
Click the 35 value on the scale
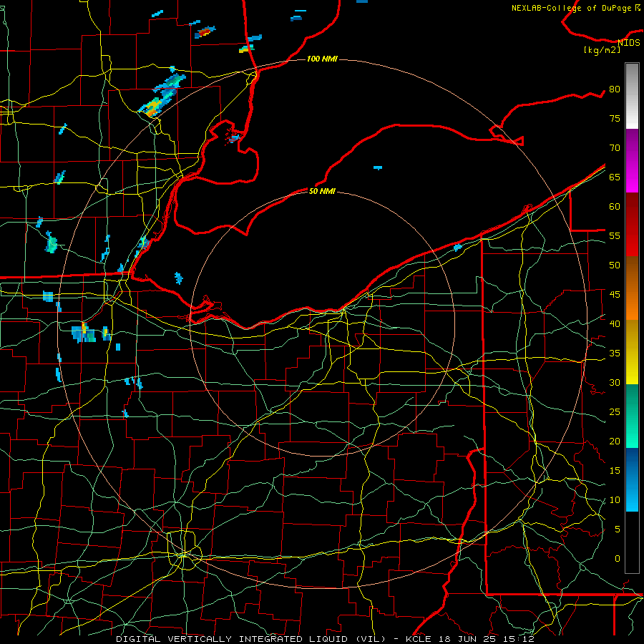[615, 353]
